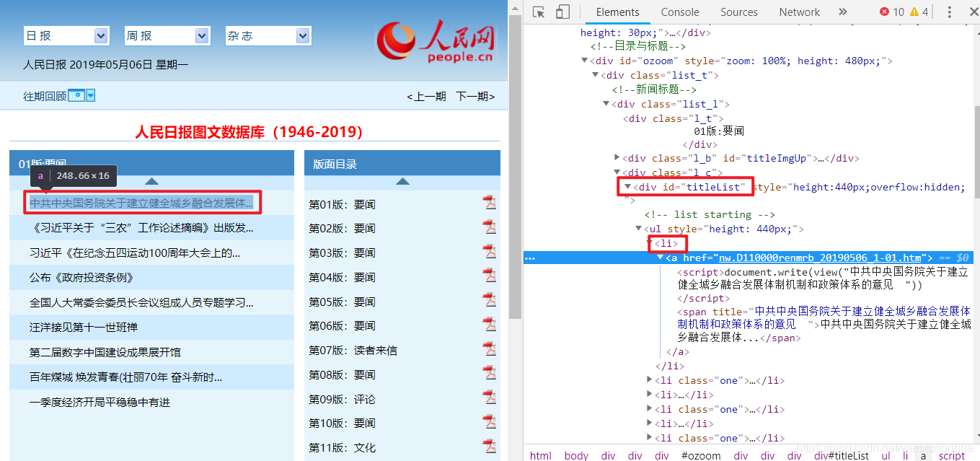980x461 pixels.
Task: Open the PDF icon for 第04版：要闻
Action: point(490,276)
